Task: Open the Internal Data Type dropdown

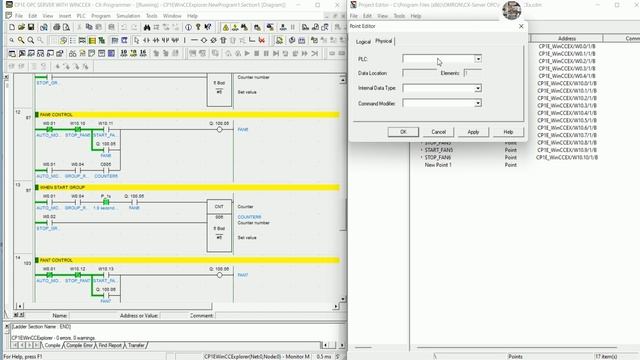Action: coord(478,88)
